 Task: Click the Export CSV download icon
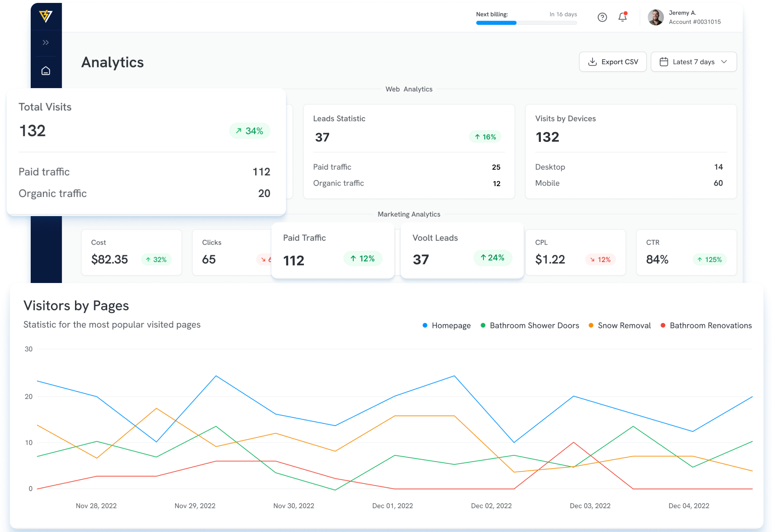tap(593, 61)
